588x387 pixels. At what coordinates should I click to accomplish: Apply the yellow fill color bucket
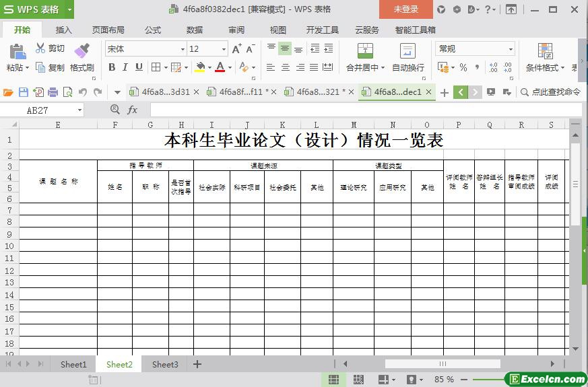tap(200, 67)
